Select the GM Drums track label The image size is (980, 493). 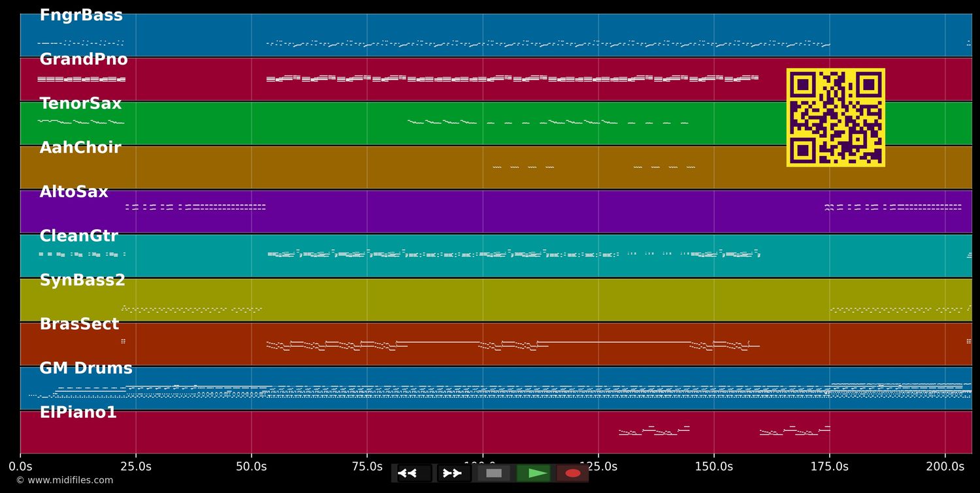point(86,368)
